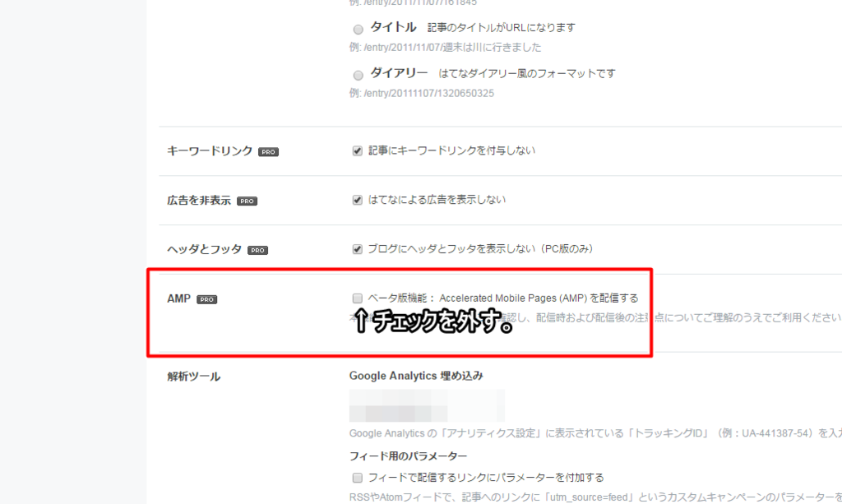Click the Google Analytics tracking ID input field
Screen dimensions: 842x504
(x=427, y=406)
